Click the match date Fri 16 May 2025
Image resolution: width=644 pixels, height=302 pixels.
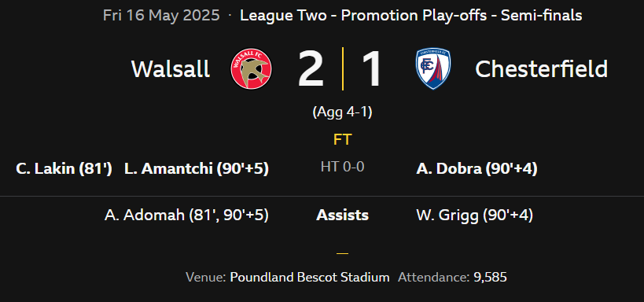161,16
